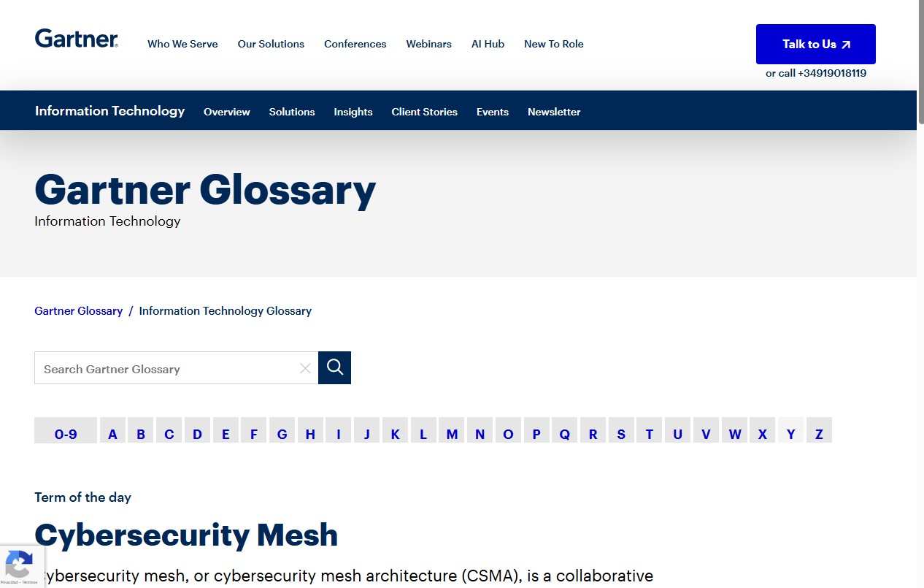
Task: Open the Conferences menu
Action: pos(355,44)
